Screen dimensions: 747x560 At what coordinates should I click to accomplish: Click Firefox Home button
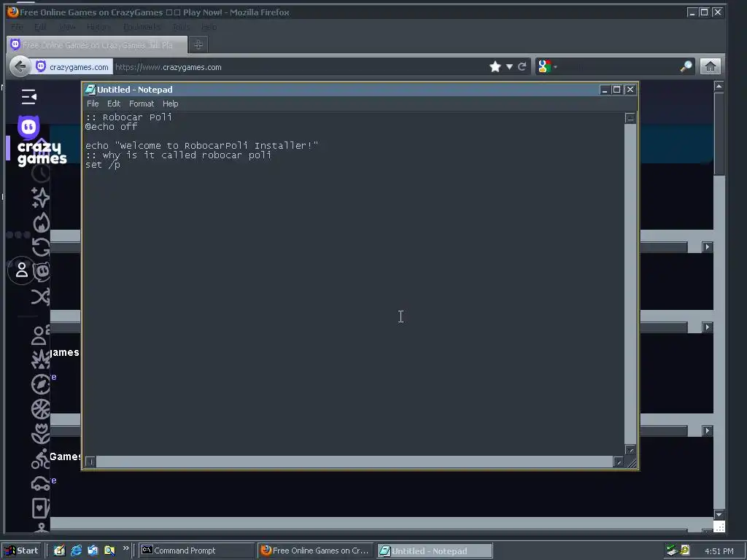coord(711,66)
